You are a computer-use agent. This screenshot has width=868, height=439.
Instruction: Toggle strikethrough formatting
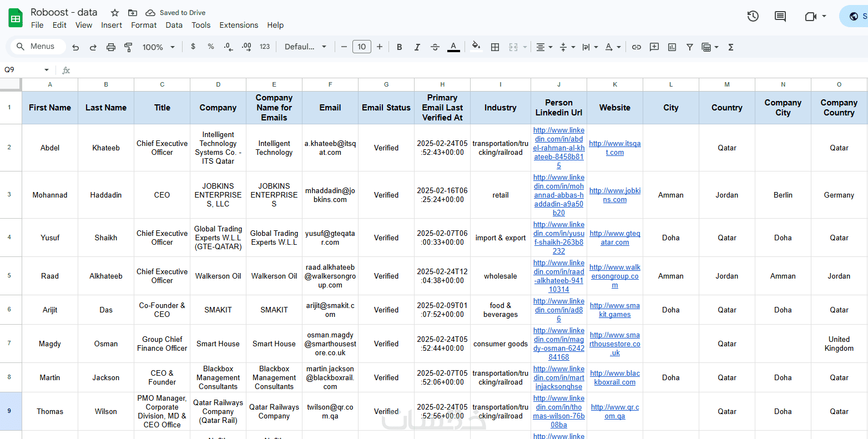(435, 47)
